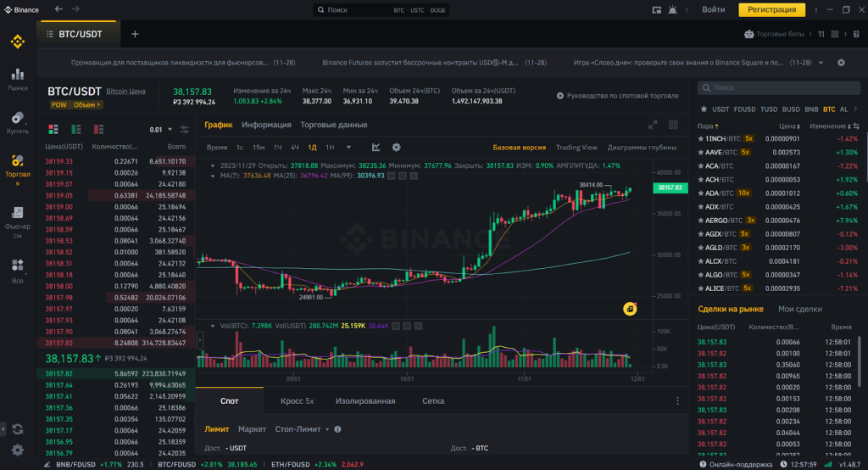Favorite the 1INCH/BTC pair star
868x470 pixels.
(x=701, y=138)
